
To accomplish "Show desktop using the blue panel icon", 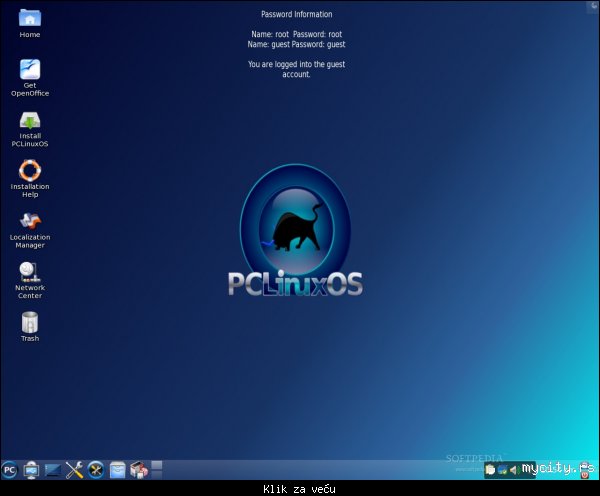I will point(52,470).
